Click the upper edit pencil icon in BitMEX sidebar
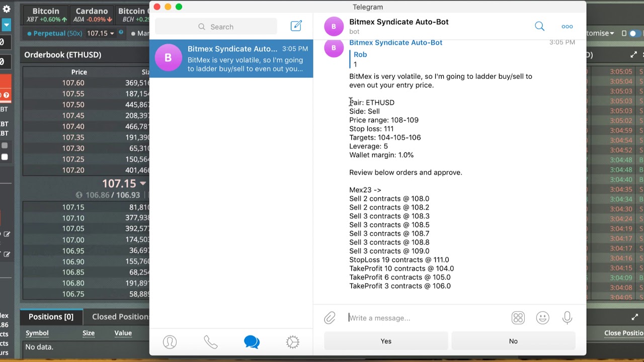Screen dimensions: 644x362 click(7, 234)
